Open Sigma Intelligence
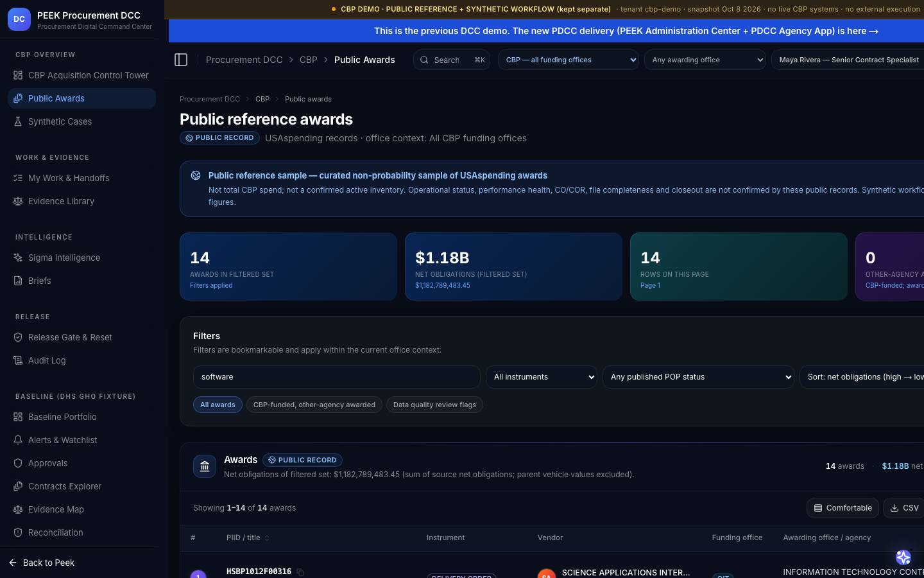The image size is (924, 578). 81,258
